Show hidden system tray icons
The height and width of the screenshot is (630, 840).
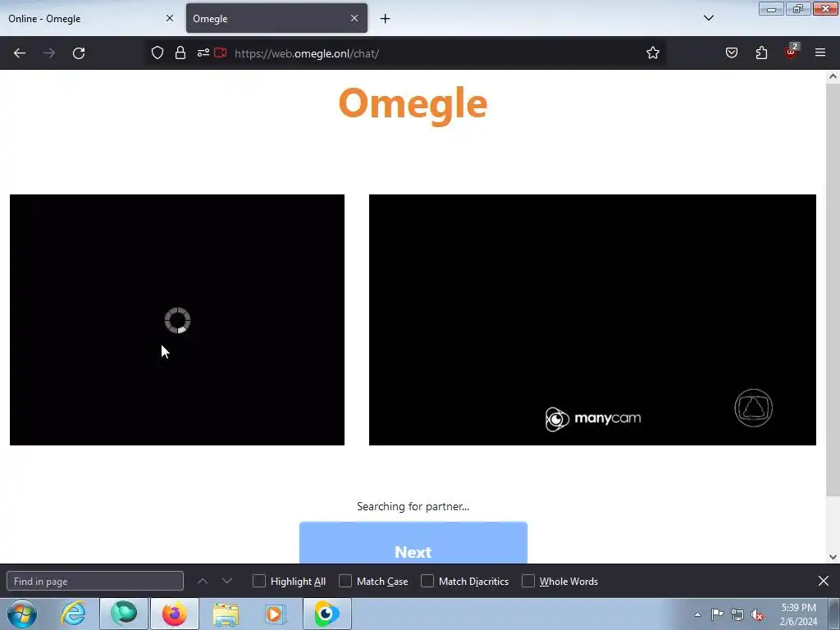click(697, 614)
